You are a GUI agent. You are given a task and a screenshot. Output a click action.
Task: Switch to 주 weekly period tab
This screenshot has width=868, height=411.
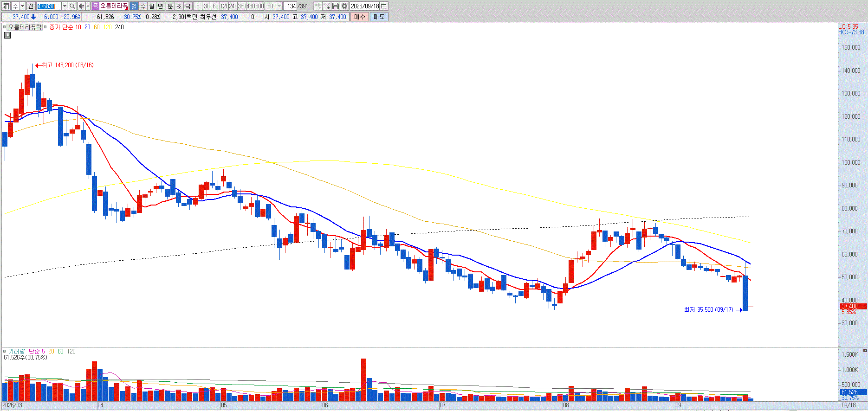143,6
